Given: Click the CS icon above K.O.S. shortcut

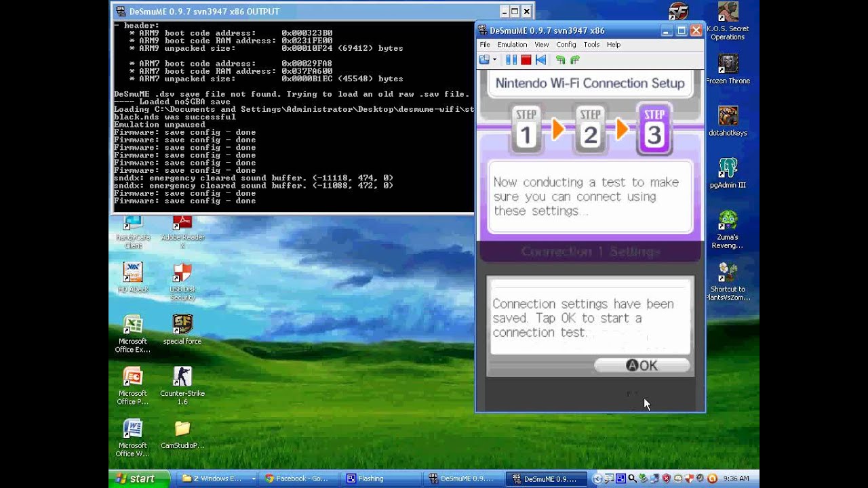Looking at the screenshot, I should click(679, 12).
